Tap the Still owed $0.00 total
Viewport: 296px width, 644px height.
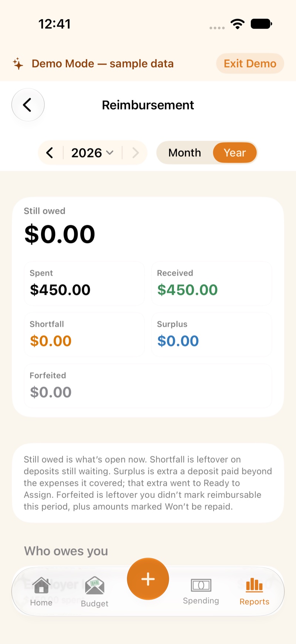click(x=60, y=234)
